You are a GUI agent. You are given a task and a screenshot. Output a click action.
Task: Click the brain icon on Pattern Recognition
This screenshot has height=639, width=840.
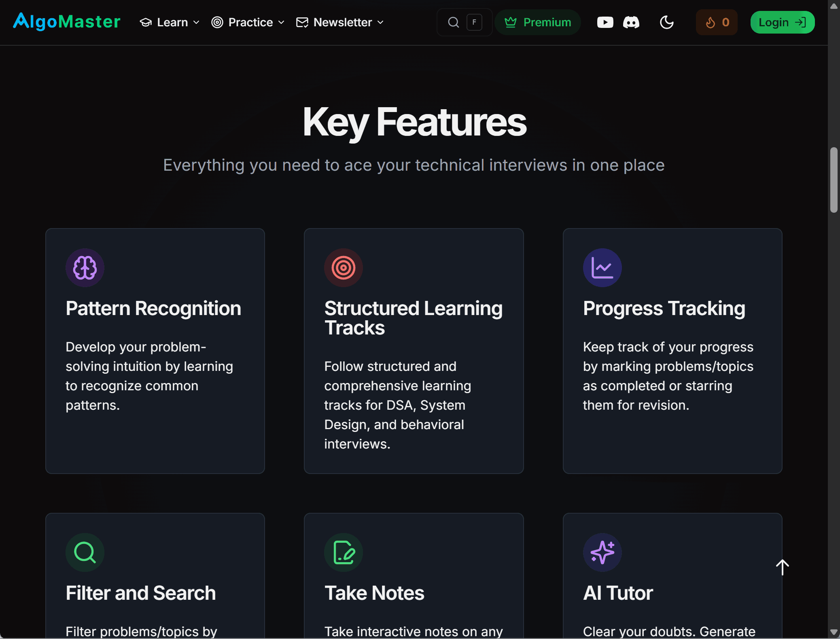coord(85,268)
